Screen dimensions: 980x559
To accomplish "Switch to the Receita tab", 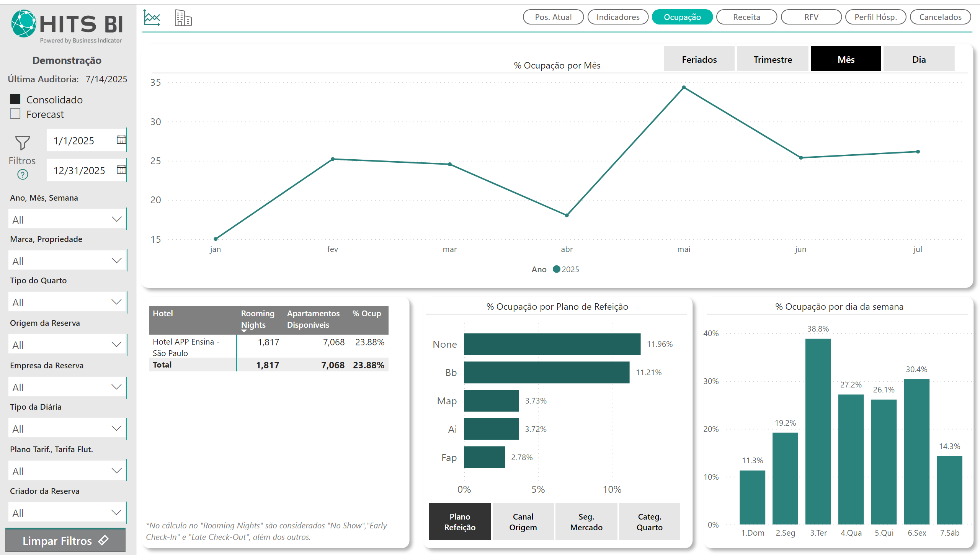I will [746, 17].
